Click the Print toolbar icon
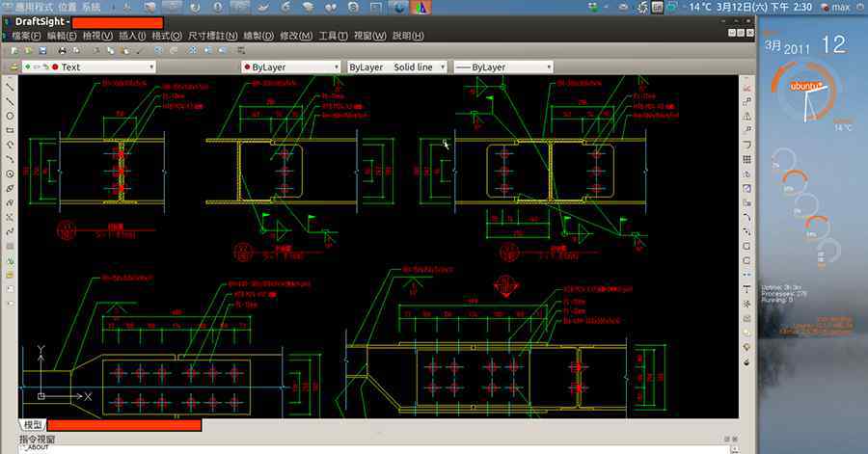Viewport: 868px width, 454px height. pyautogui.click(x=62, y=51)
